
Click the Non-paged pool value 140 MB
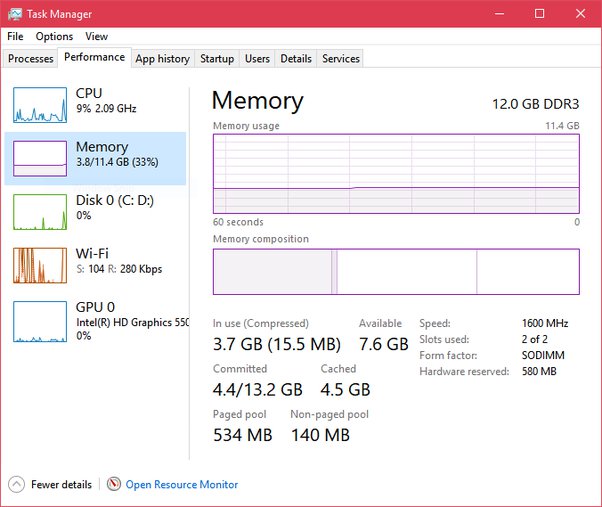coord(320,435)
